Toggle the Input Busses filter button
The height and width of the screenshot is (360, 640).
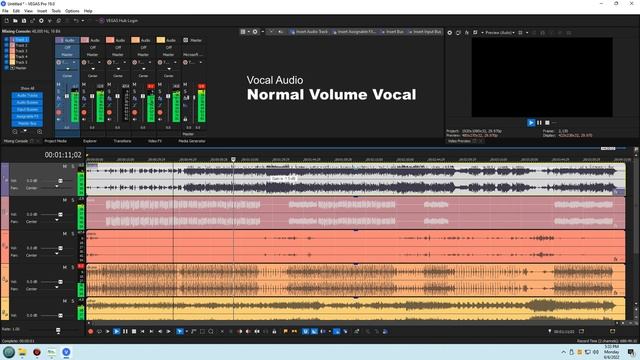click(x=27, y=109)
